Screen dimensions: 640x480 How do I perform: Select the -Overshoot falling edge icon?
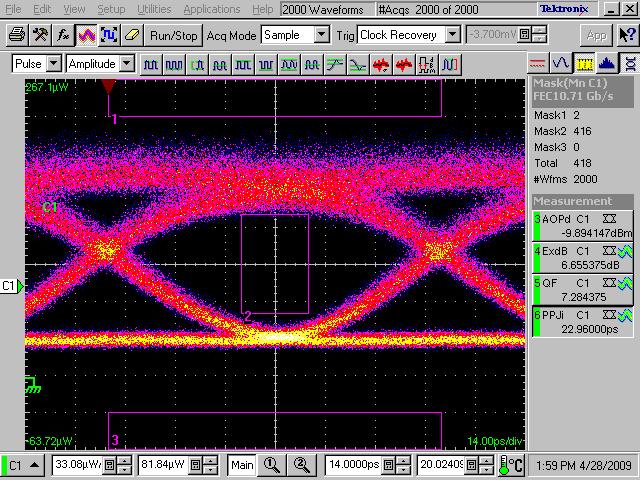358,64
